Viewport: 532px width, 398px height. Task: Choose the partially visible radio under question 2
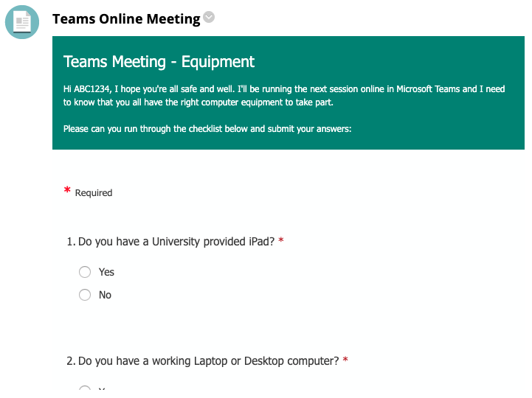coord(85,388)
